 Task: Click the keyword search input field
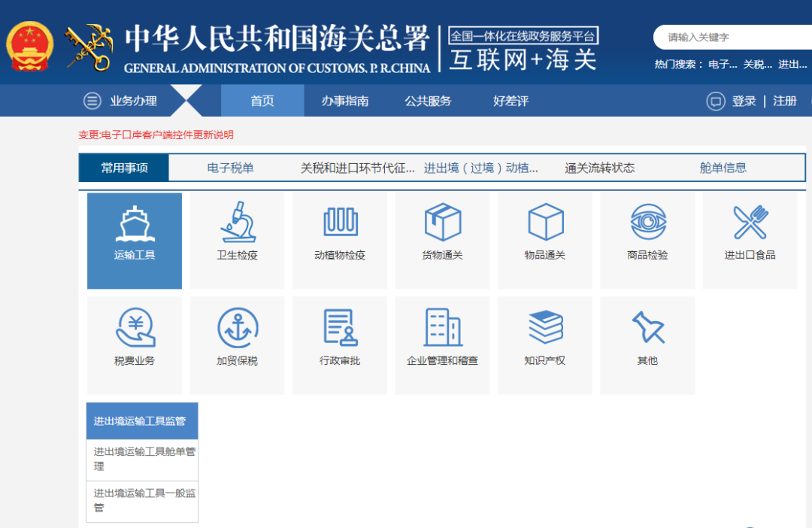(x=733, y=37)
